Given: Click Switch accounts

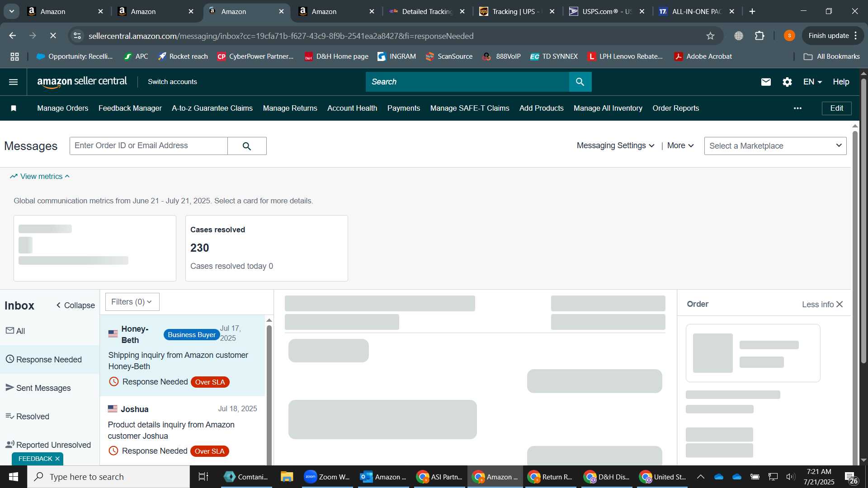Looking at the screenshot, I should (x=172, y=82).
